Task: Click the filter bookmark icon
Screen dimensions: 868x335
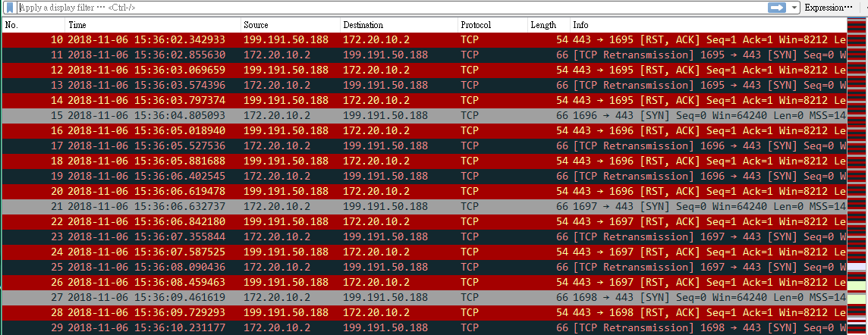Action: [x=9, y=8]
